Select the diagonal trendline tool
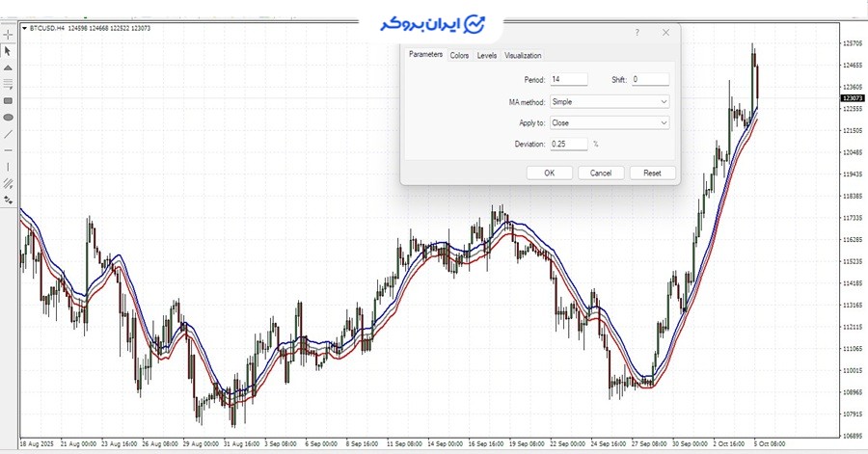The image size is (868, 454). pos(8,134)
